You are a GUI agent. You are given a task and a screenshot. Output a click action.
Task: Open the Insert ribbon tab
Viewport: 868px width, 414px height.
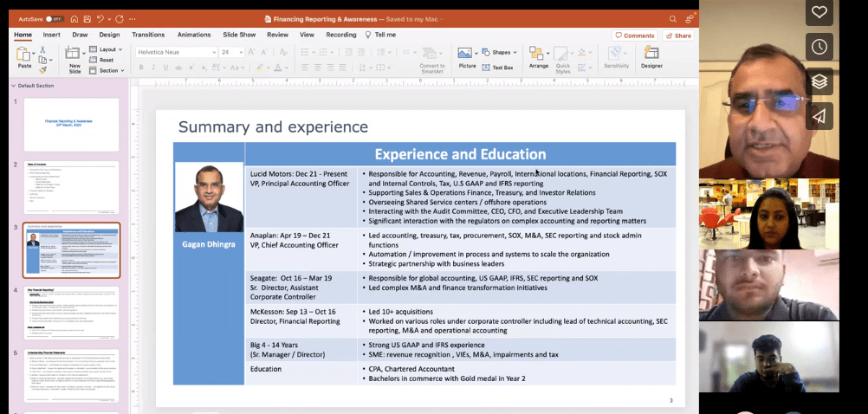point(51,35)
